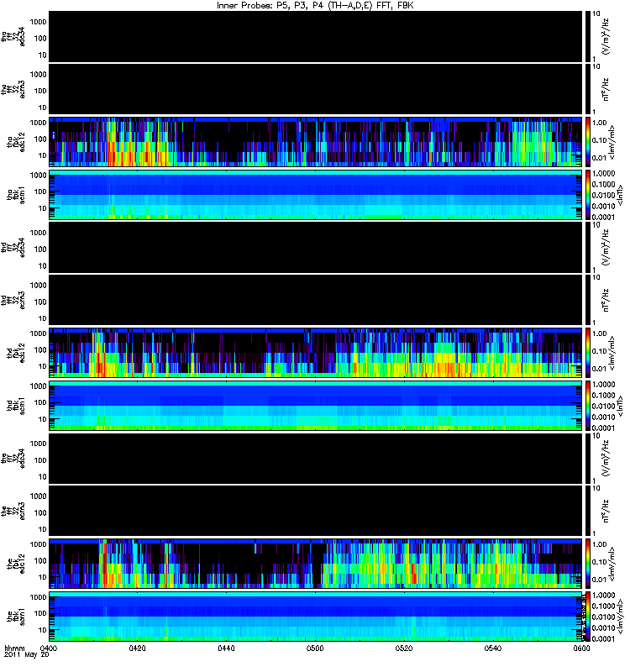Click inside the the fbk scm1 spectrogram
The image size is (630, 672).
pos(316,617)
